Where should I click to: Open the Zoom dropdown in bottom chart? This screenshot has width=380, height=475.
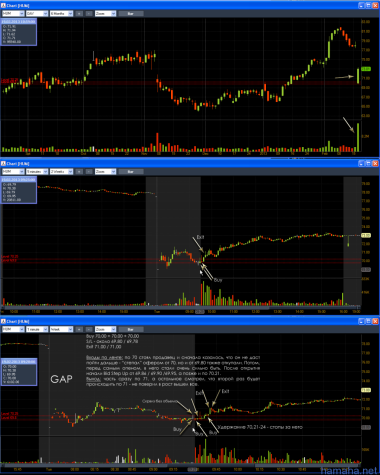pos(105,329)
